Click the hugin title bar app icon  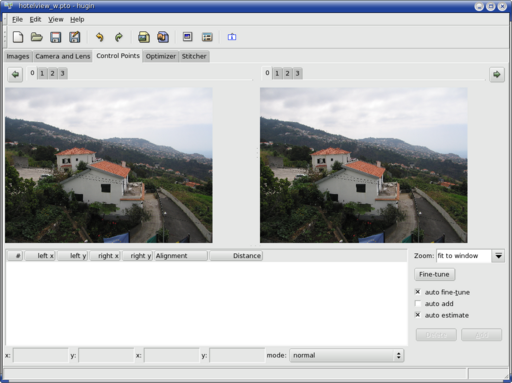coord(8,5)
